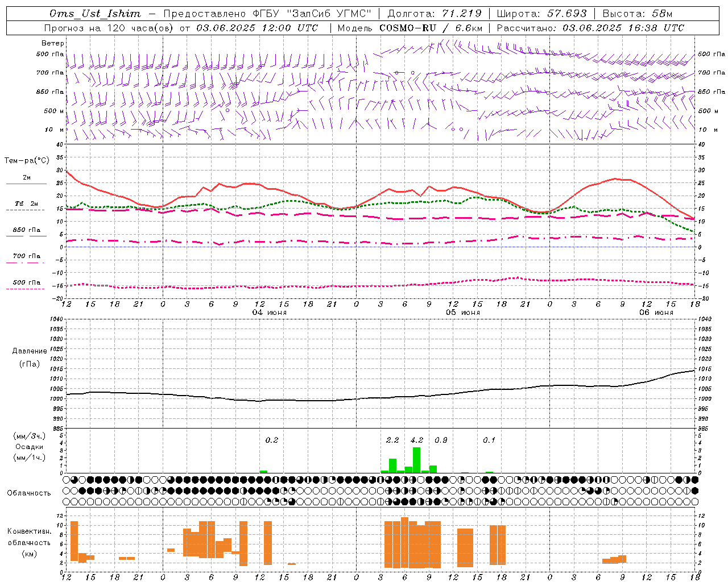Click the red line sample under "2м"
This screenshot has width=728, height=582.
(26, 184)
